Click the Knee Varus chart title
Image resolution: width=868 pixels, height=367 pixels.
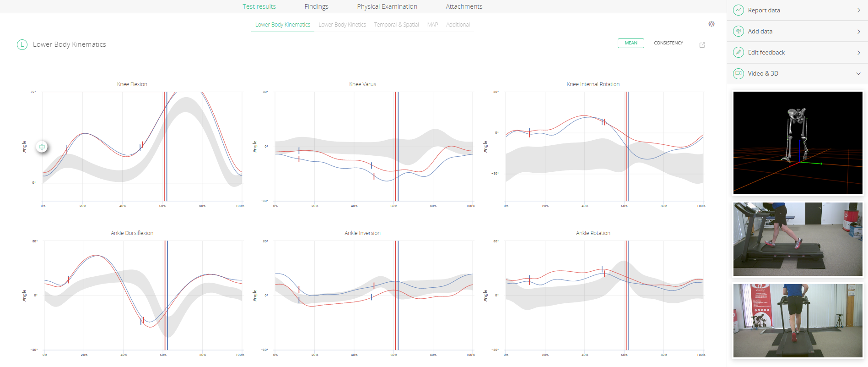coord(362,84)
